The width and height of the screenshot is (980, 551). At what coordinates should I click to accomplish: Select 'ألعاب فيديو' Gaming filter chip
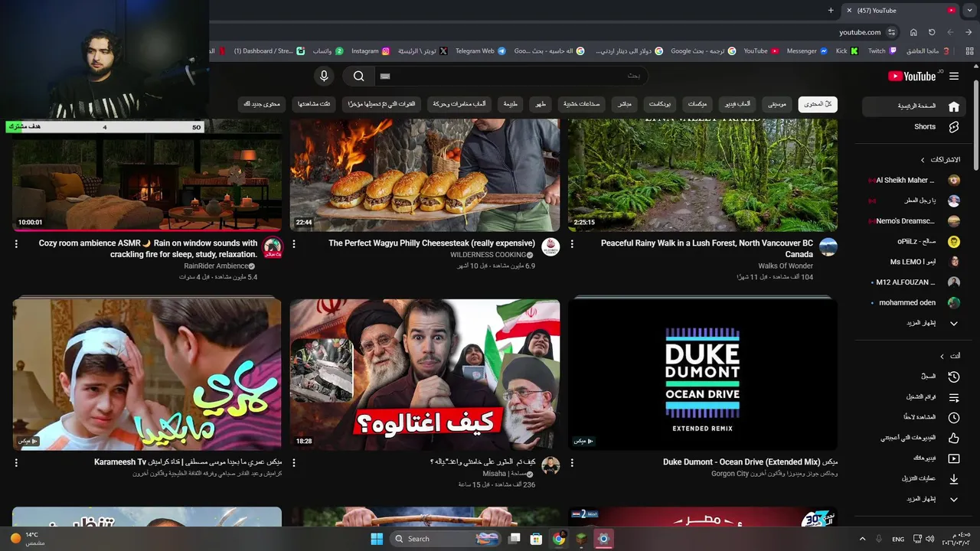[738, 104]
